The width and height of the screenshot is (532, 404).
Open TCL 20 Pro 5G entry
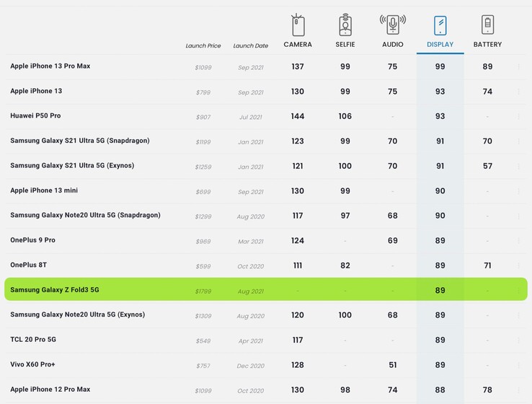click(33, 340)
